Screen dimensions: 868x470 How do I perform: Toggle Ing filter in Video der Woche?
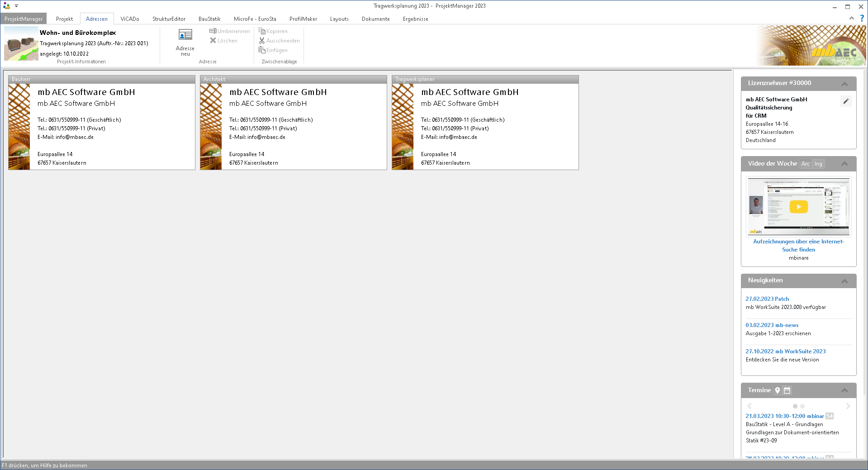point(818,164)
